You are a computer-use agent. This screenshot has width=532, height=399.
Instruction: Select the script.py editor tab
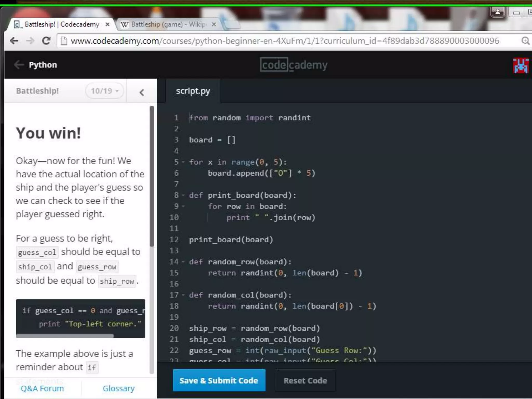coord(193,91)
